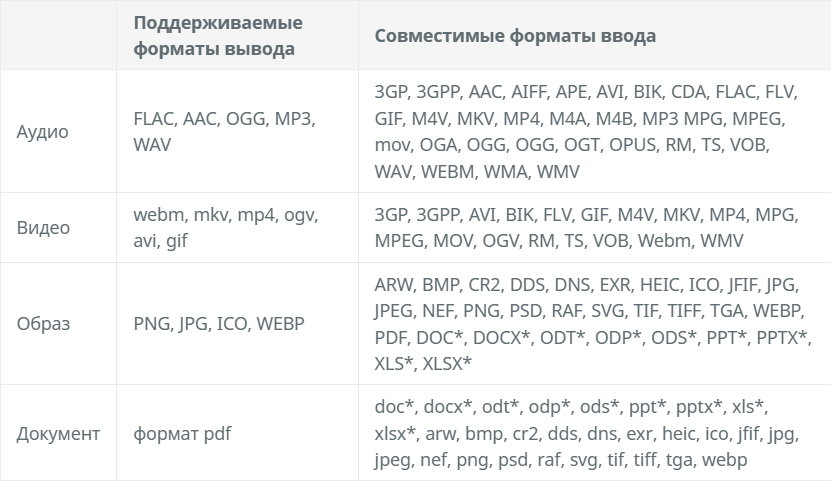Click the 'Поддерживаемые форматы вывода' column header
The width and height of the screenshot is (831, 481).
218,35
